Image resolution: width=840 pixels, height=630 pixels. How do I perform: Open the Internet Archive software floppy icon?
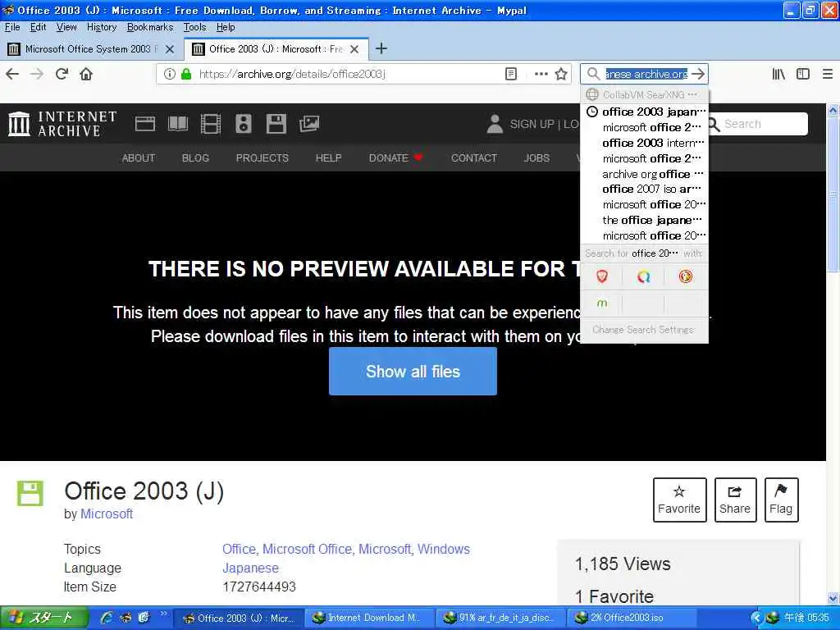click(x=276, y=124)
